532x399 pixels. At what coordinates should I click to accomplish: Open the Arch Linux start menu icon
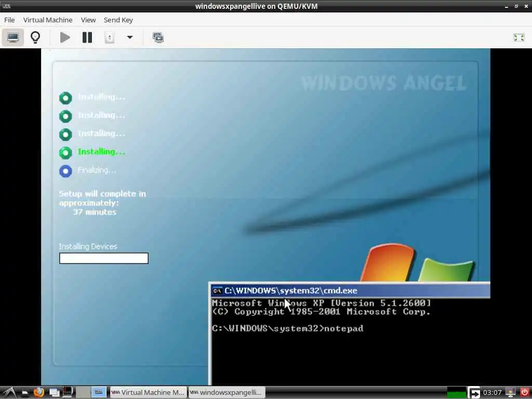[9, 393]
